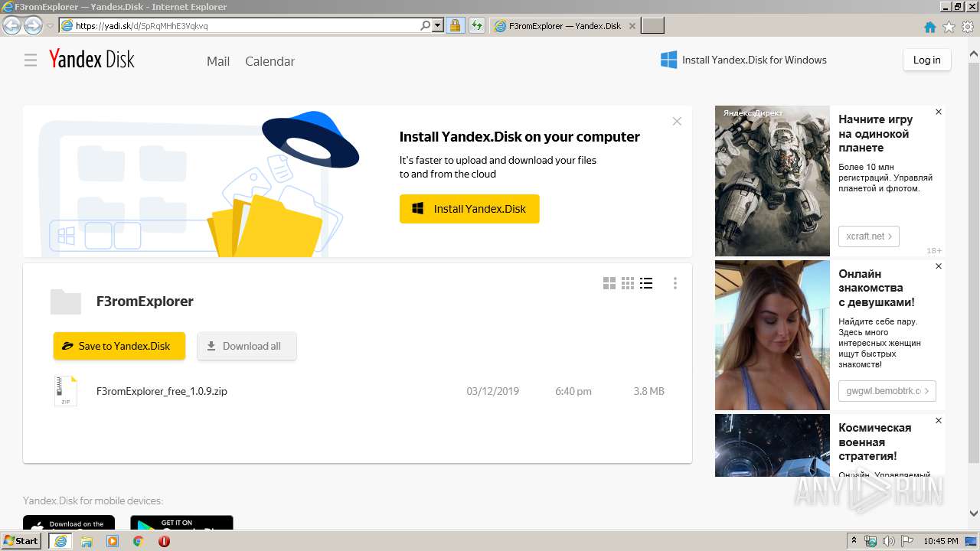Click the 3.8 MB file size
The height and width of the screenshot is (551, 980).
(648, 391)
